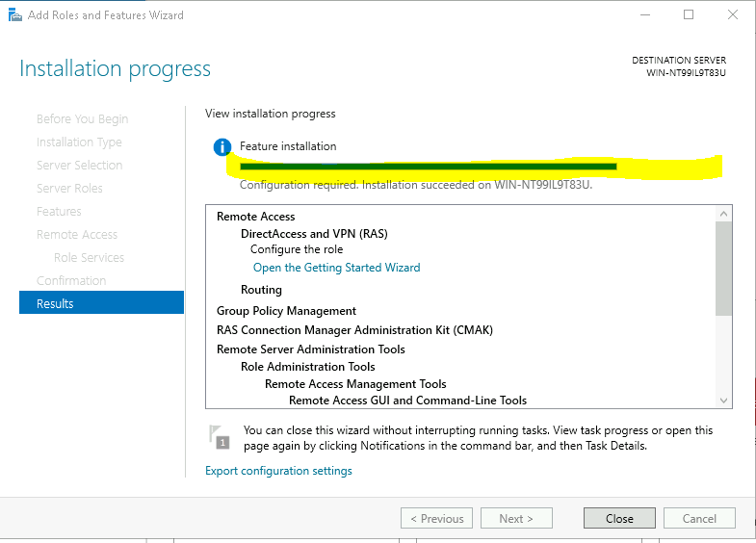Close the wizard with the title bar X
756x543 pixels.
click(x=733, y=15)
